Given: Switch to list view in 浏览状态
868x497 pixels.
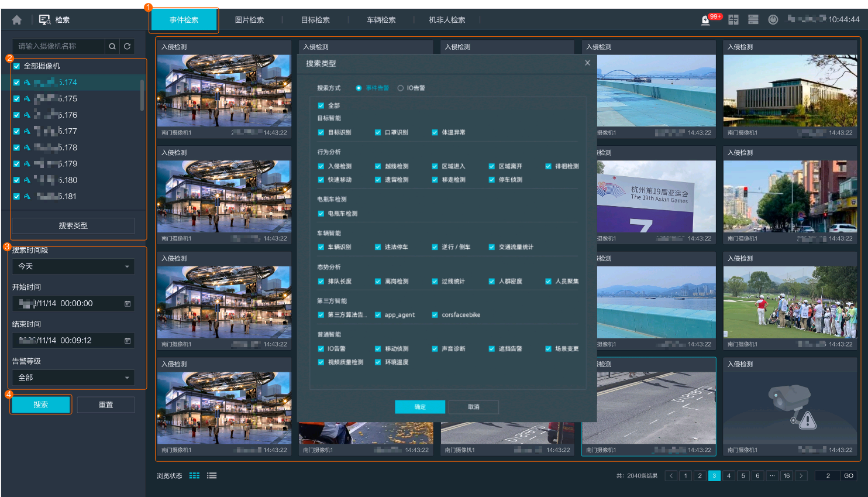Looking at the screenshot, I should [x=212, y=476].
